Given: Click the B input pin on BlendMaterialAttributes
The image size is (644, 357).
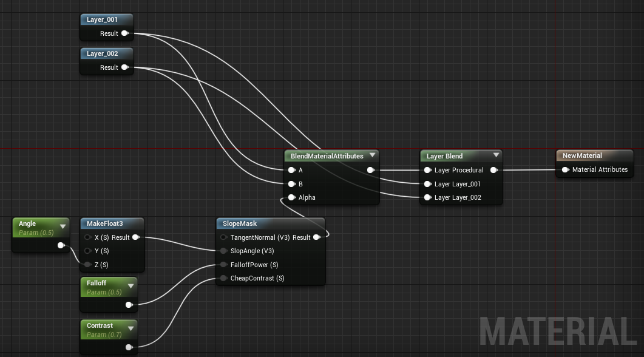Looking at the screenshot, I should point(292,184).
